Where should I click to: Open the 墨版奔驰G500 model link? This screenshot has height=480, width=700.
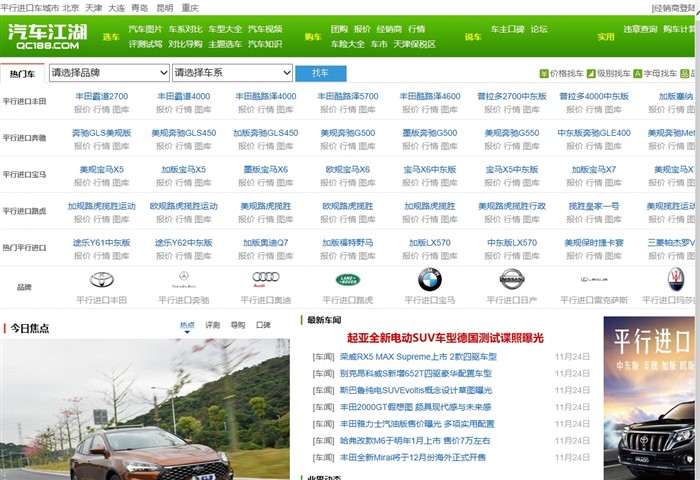tap(430, 133)
